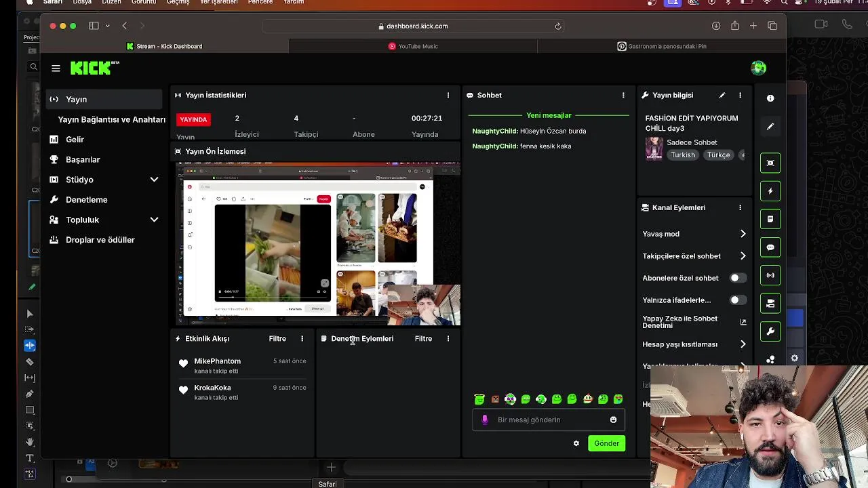This screenshot has width=868, height=488.
Task: Send message with Gönder button
Action: click(x=606, y=443)
